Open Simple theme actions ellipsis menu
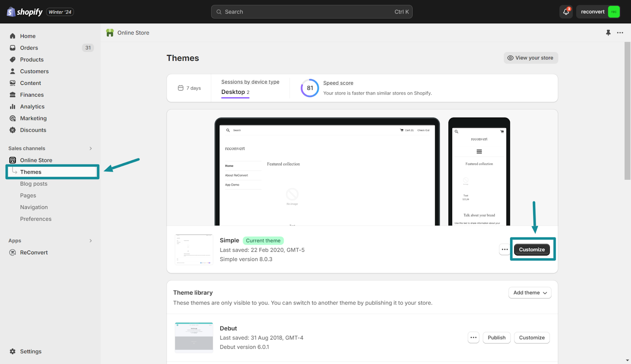This screenshot has width=631, height=364. pyautogui.click(x=505, y=250)
